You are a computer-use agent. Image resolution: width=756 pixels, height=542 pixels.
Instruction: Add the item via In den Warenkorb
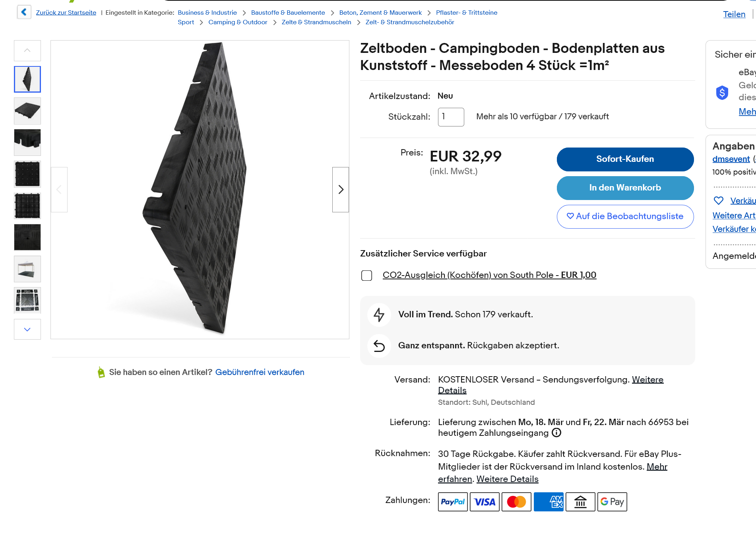[x=625, y=188]
